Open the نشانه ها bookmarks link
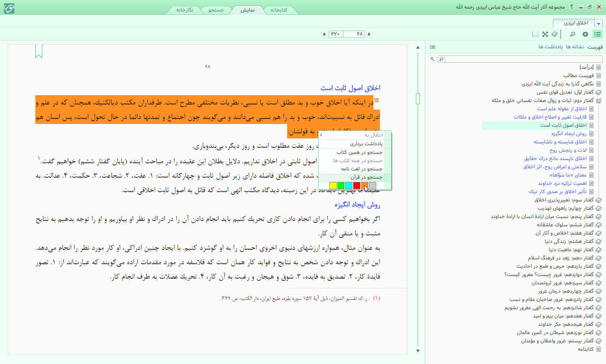 pos(575,47)
